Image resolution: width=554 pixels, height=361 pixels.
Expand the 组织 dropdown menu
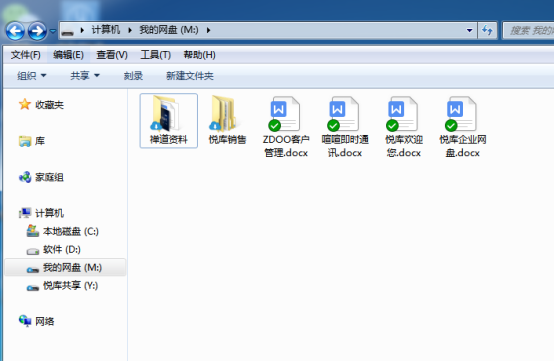(32, 76)
